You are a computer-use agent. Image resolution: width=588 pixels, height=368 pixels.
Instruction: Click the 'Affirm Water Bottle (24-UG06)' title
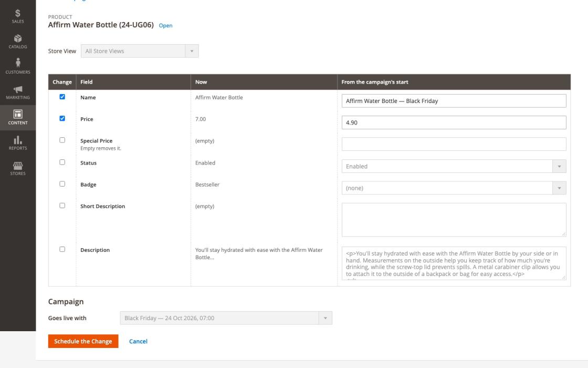(101, 25)
